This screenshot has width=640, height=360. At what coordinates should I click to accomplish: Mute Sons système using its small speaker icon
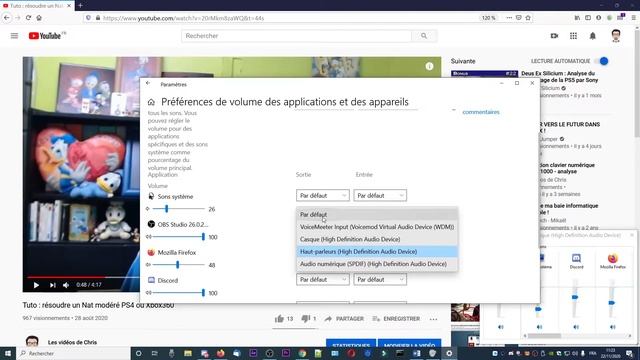coord(148,209)
